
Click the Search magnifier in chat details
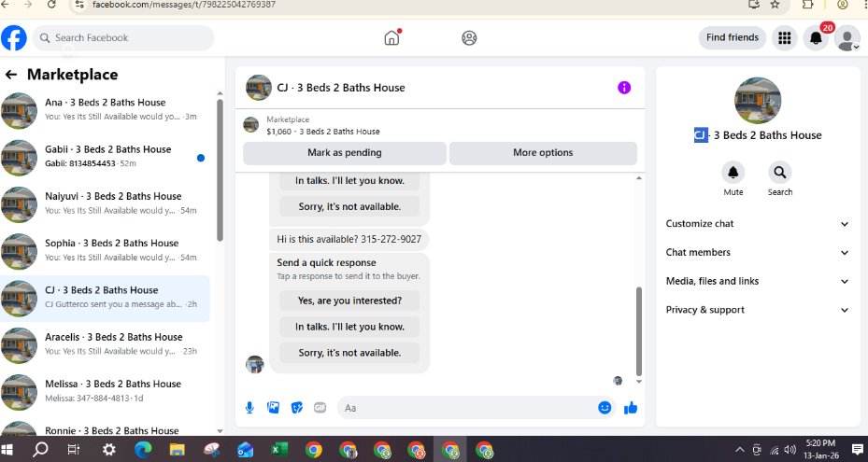click(x=779, y=173)
